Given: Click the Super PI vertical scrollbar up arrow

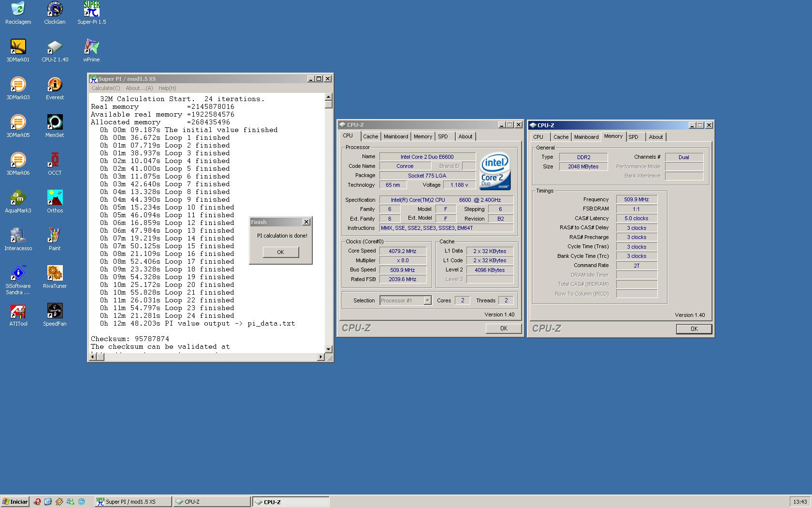Looking at the screenshot, I should (329, 97).
